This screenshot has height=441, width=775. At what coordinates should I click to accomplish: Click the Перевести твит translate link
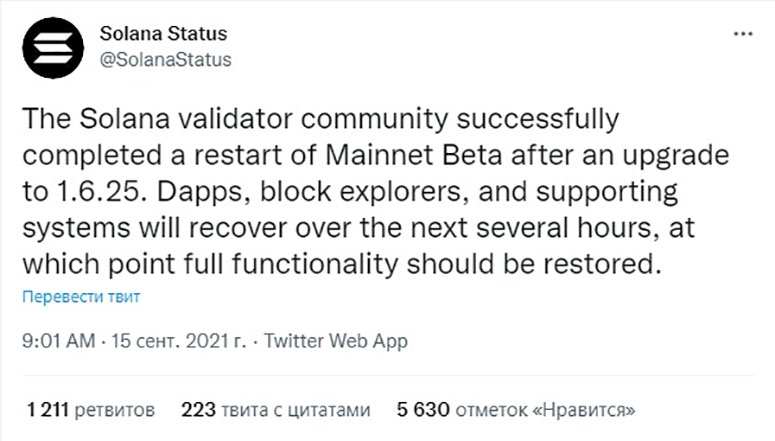pyautogui.click(x=82, y=297)
